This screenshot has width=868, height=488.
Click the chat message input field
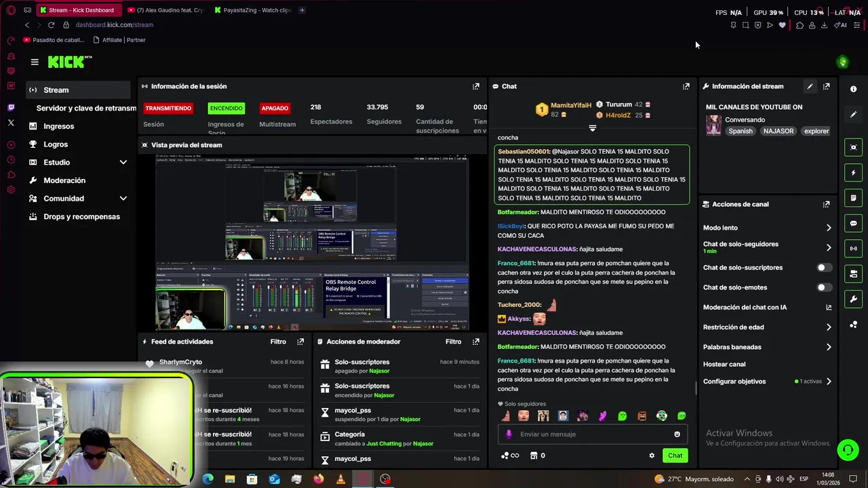593,434
